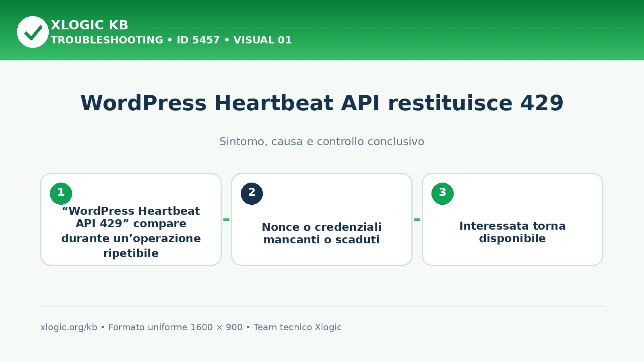Viewport: 644px width, 362px height.
Task: Click the dark blue step 2 number badge
Action: coord(252,193)
